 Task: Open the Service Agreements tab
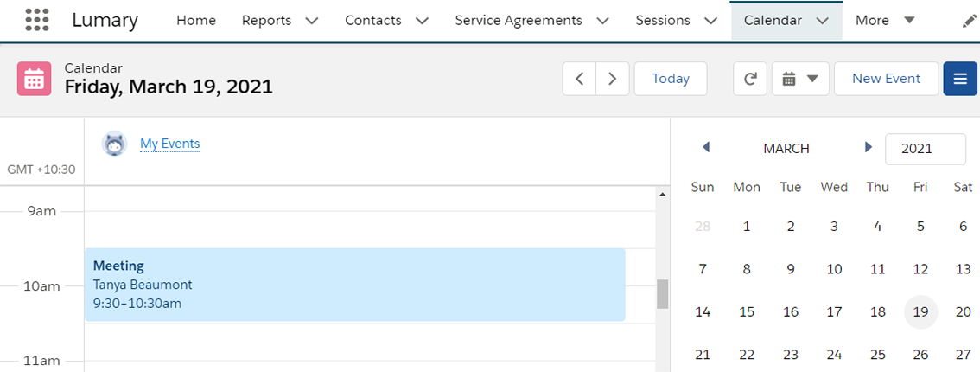[519, 21]
